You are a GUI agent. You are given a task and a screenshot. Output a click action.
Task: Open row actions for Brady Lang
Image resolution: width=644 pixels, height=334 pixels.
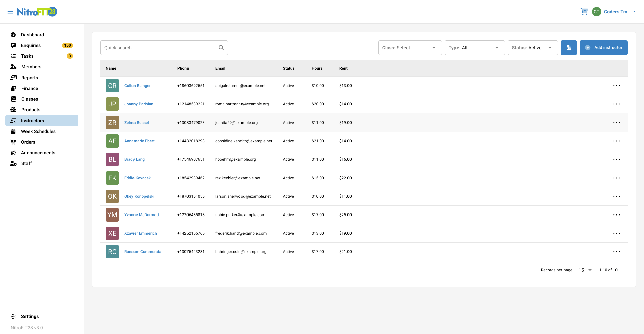coord(617,159)
